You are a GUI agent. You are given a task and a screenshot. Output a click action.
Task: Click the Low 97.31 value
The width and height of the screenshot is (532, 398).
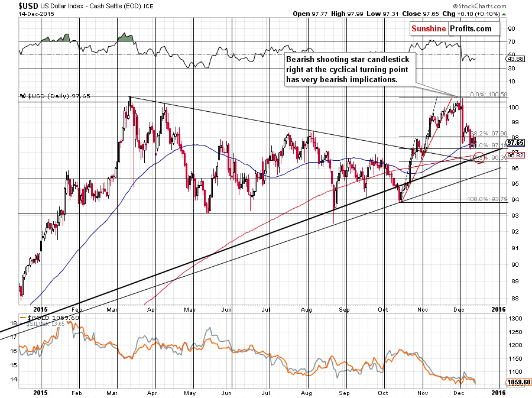[383, 14]
